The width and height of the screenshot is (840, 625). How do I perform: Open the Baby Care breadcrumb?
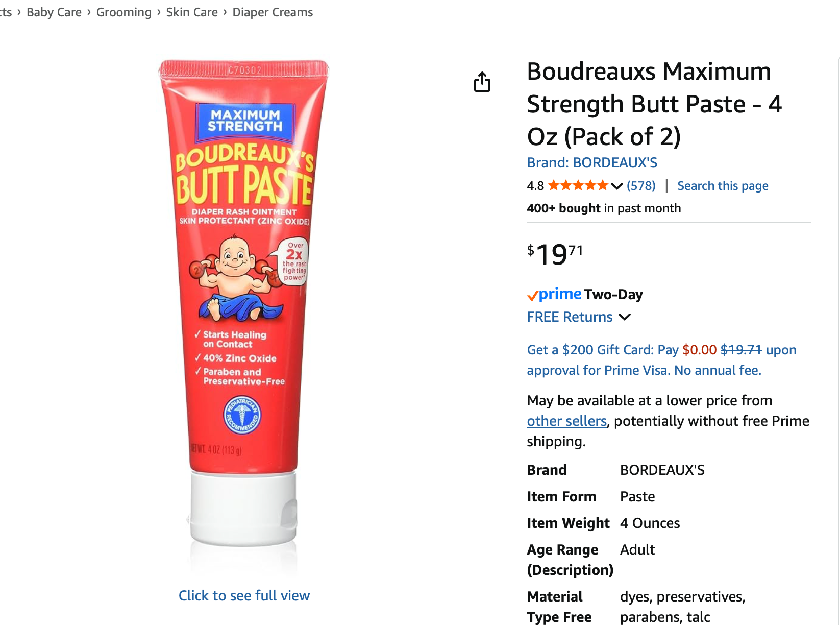(x=54, y=12)
